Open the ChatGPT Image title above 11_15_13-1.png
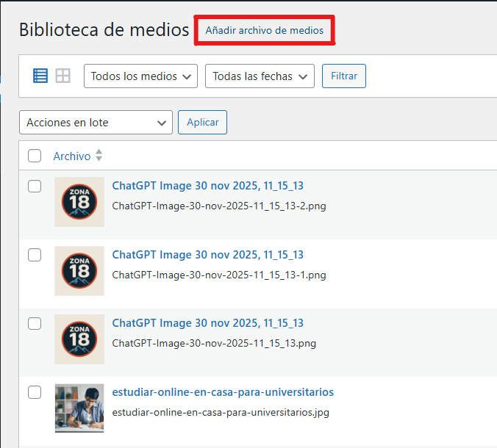The height and width of the screenshot is (448, 497). click(207, 255)
